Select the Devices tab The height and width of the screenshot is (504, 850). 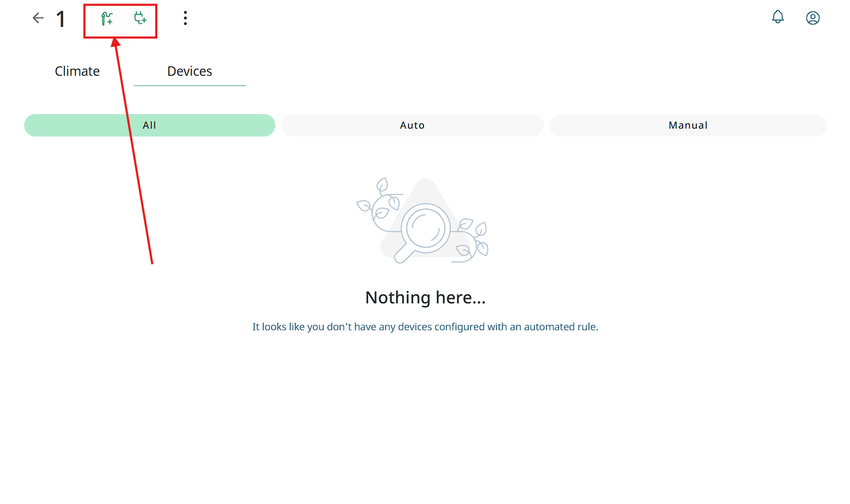(x=189, y=71)
